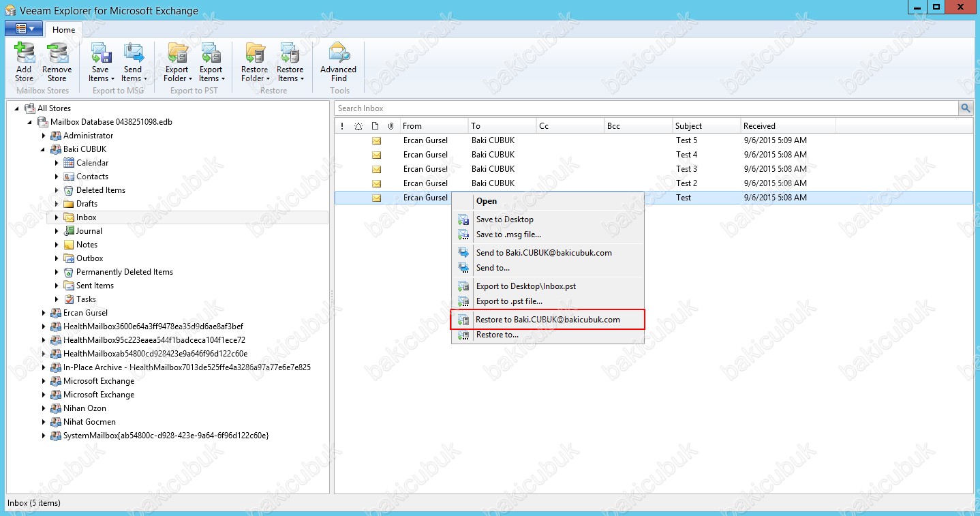Click the search magnifier icon

(966, 108)
